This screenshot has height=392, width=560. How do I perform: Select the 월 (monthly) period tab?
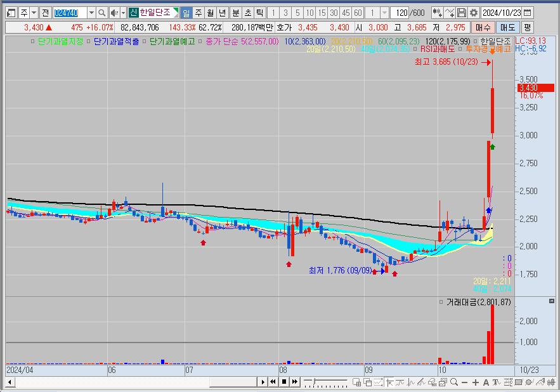[x=211, y=13]
